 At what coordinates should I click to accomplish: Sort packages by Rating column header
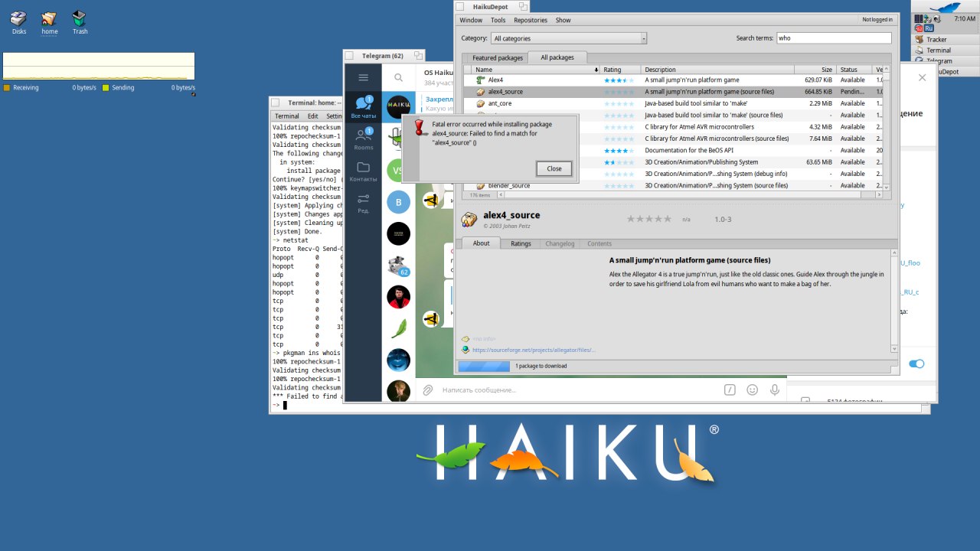[x=621, y=70]
